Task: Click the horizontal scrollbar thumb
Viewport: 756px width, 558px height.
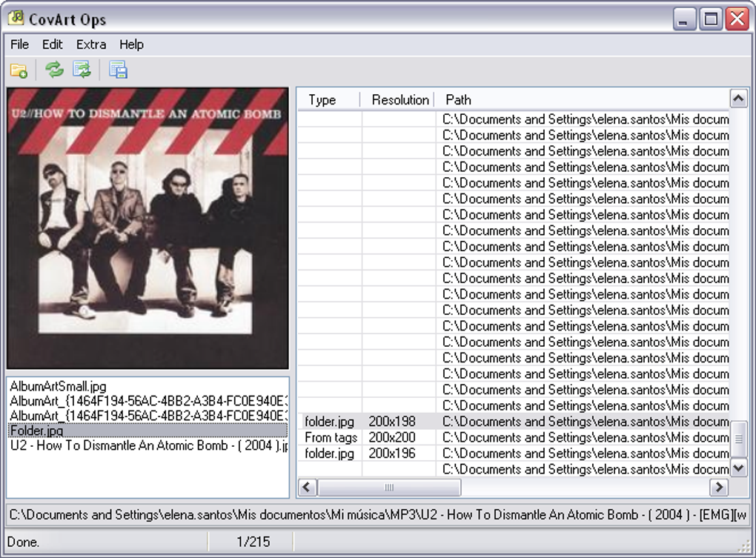Action: click(389, 487)
